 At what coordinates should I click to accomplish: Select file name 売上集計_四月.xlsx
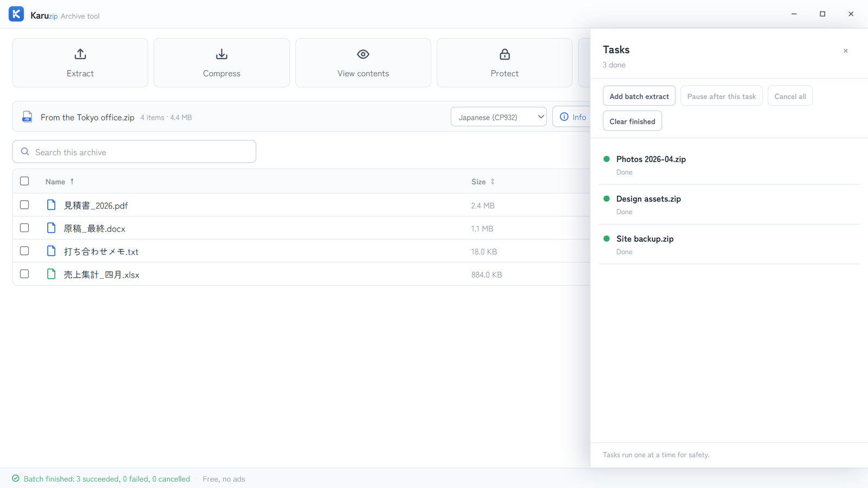pos(101,275)
